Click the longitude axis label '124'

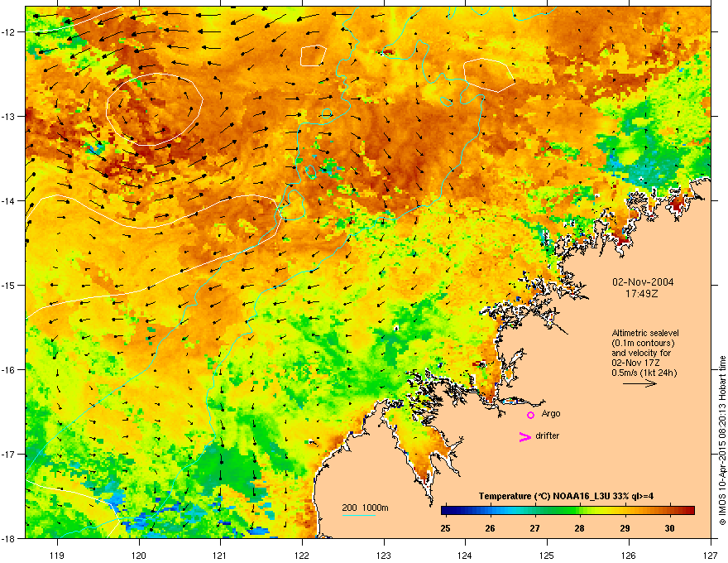pyautogui.click(x=465, y=555)
